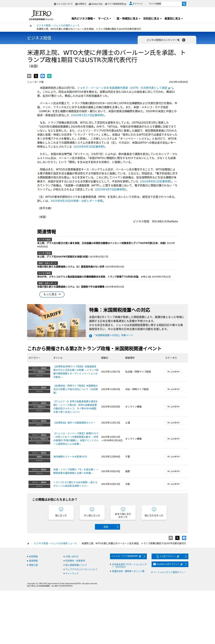
Task: Click 申し込み受付中 for the 名古屋 event
Action: coord(173,372)
